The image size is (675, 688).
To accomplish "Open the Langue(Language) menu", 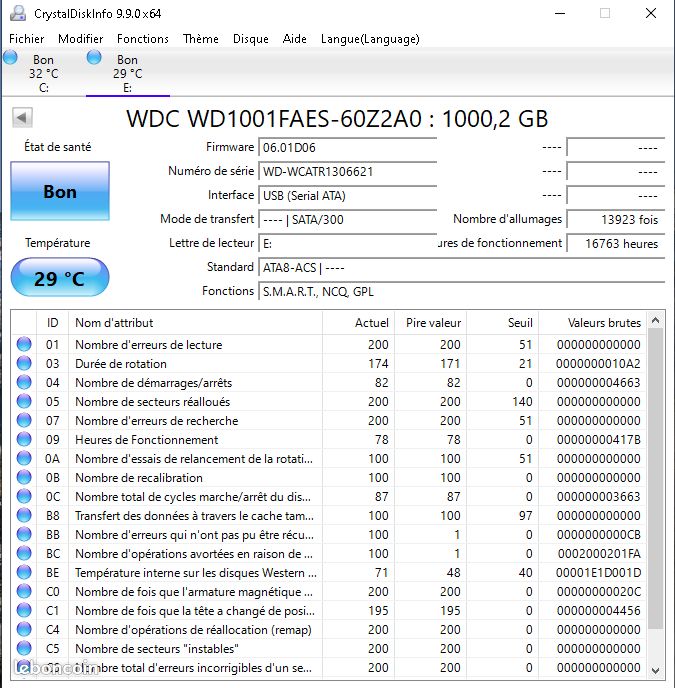I will [x=370, y=39].
